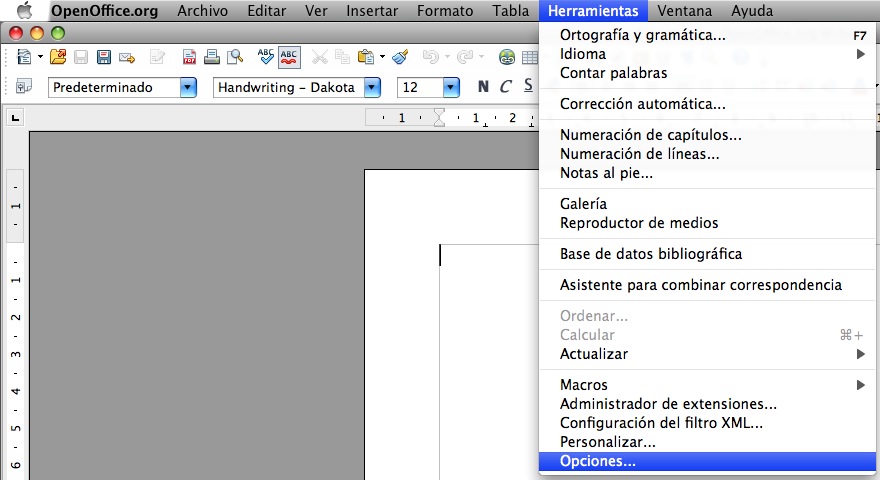Click the Undo arrow icon
The width and height of the screenshot is (880, 480).
click(x=431, y=57)
